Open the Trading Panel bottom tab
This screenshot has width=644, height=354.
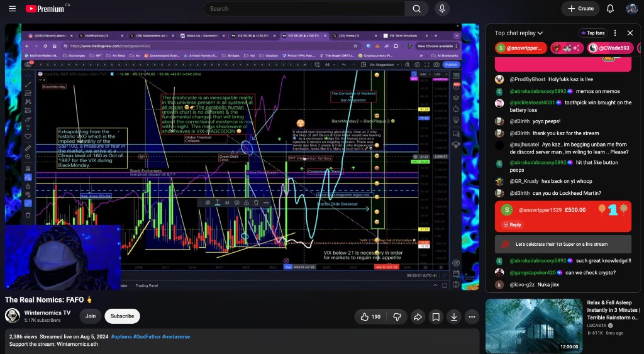pos(147,285)
